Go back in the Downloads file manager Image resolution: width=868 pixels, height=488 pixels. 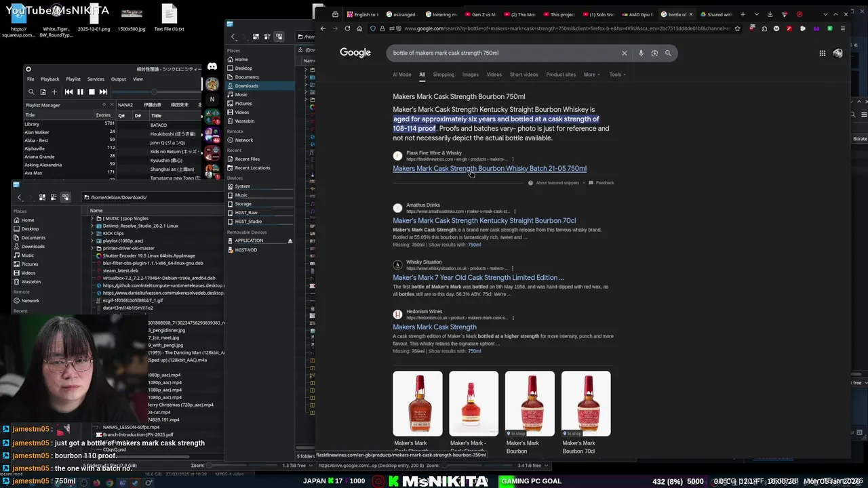[x=20, y=197]
